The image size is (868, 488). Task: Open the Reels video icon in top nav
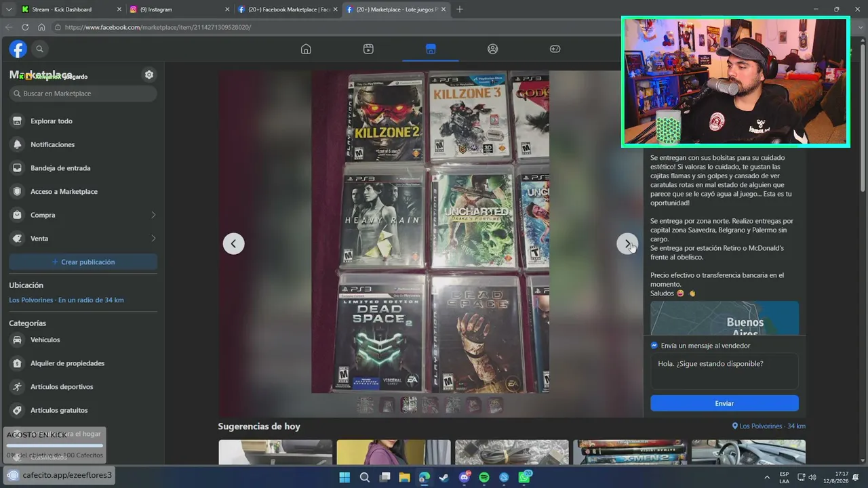tap(368, 49)
